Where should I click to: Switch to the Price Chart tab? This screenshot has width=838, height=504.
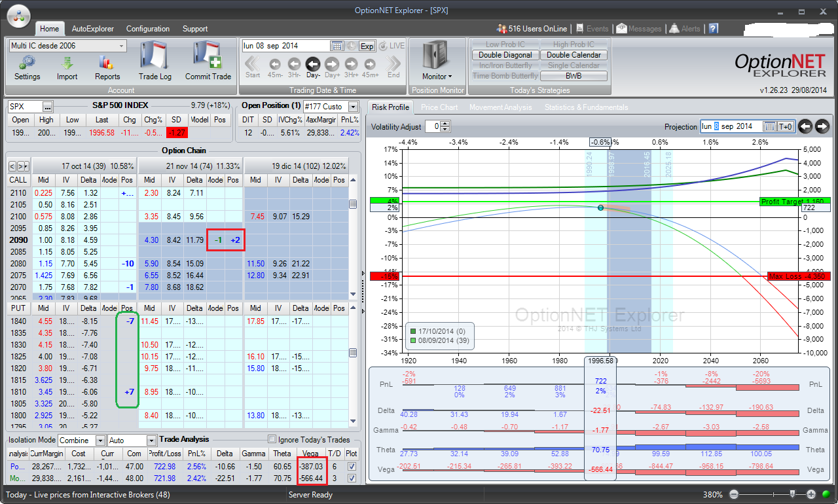coord(439,107)
